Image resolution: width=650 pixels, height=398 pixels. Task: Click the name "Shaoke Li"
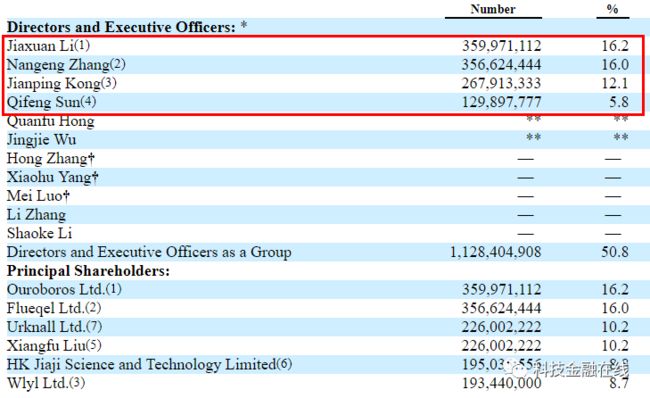(39, 233)
